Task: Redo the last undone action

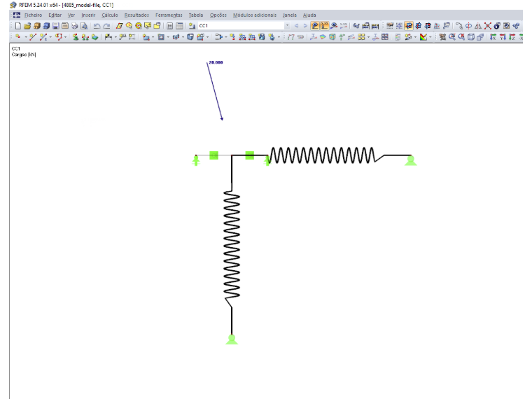Action: [106, 26]
